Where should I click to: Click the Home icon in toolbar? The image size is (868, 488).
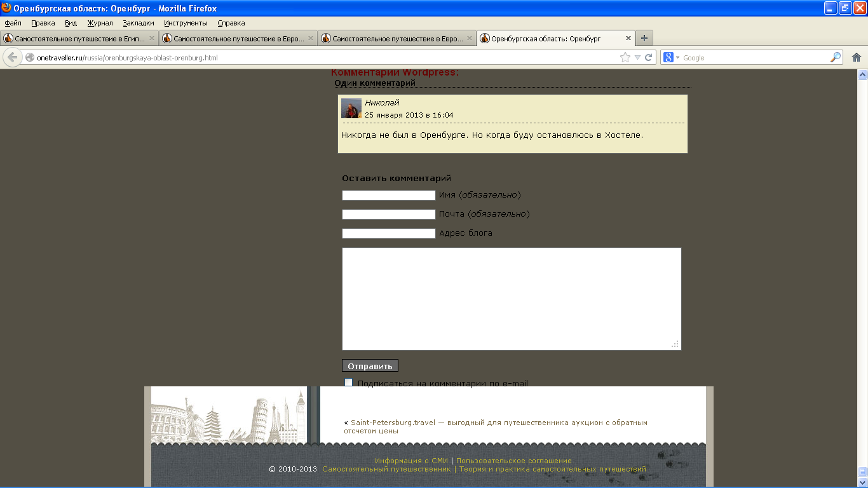[x=857, y=57]
